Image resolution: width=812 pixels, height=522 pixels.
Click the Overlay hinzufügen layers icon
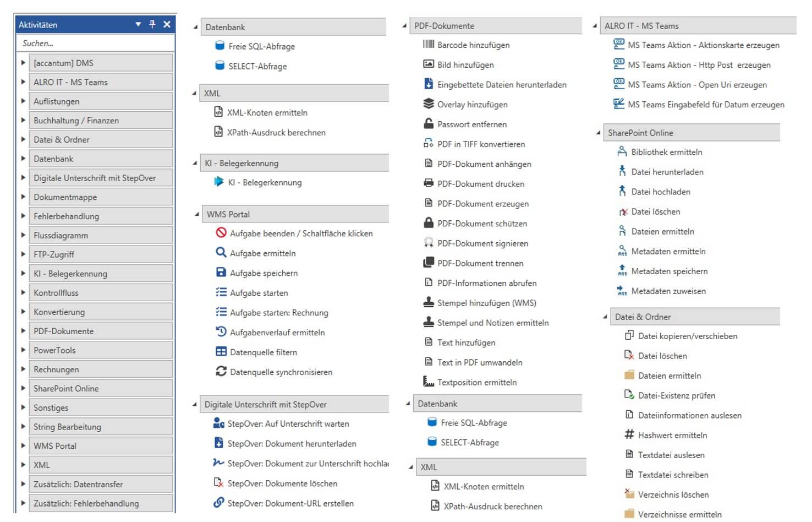(429, 104)
